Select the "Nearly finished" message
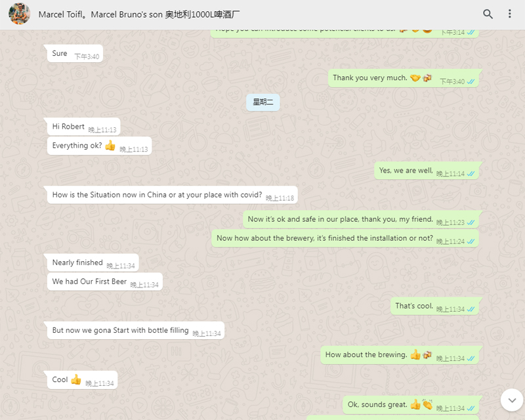525x420 pixels. click(x=93, y=262)
